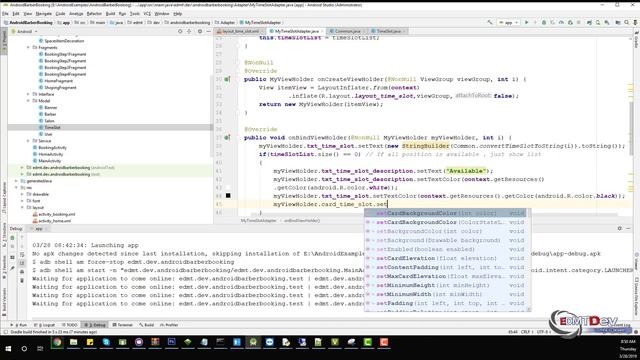Click white color gutter swatch on line 43

[228, 188]
